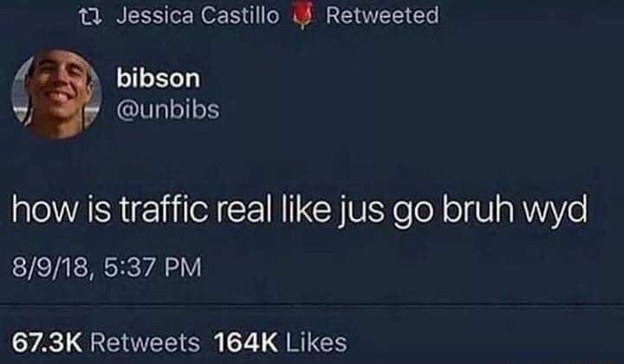Open the Retweets list label
The width and height of the screenshot is (624, 364).
(x=146, y=342)
